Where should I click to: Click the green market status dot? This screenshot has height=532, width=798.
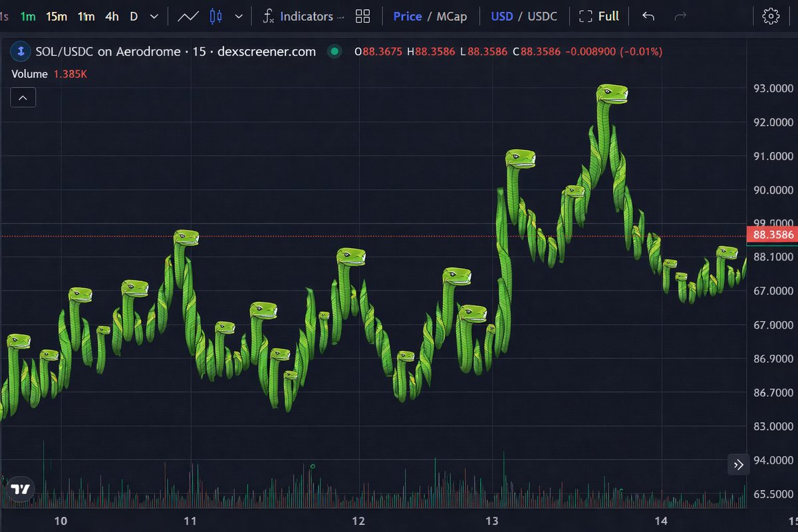[334, 51]
